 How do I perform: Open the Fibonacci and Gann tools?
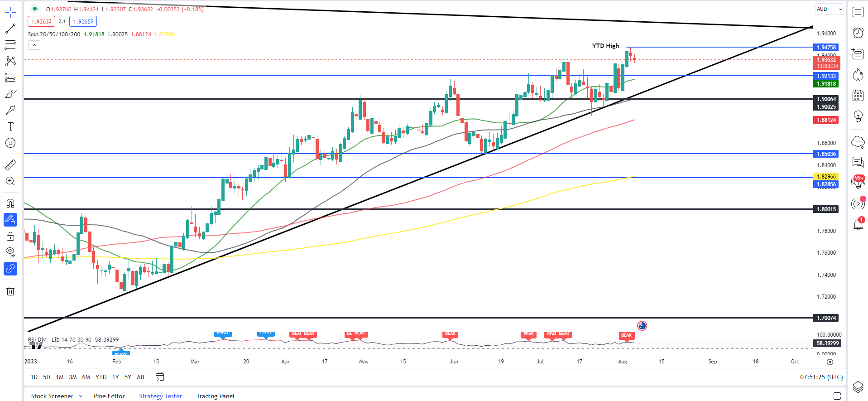click(x=10, y=45)
